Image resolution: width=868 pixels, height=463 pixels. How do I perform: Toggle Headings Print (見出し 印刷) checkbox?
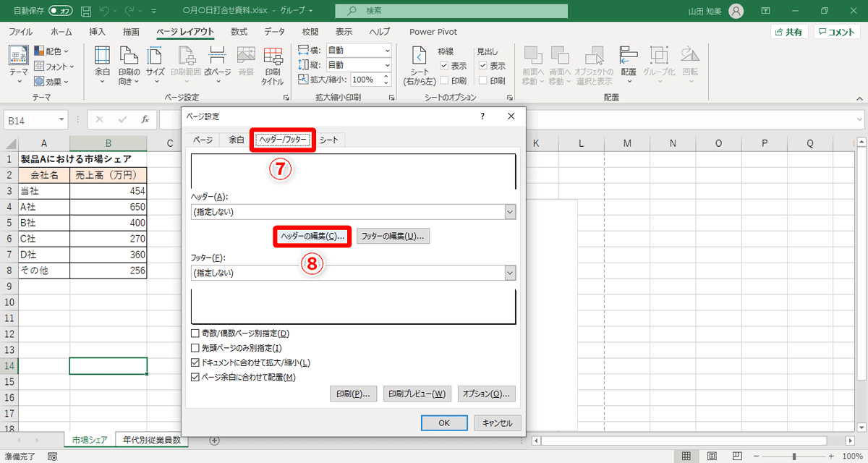[482, 81]
